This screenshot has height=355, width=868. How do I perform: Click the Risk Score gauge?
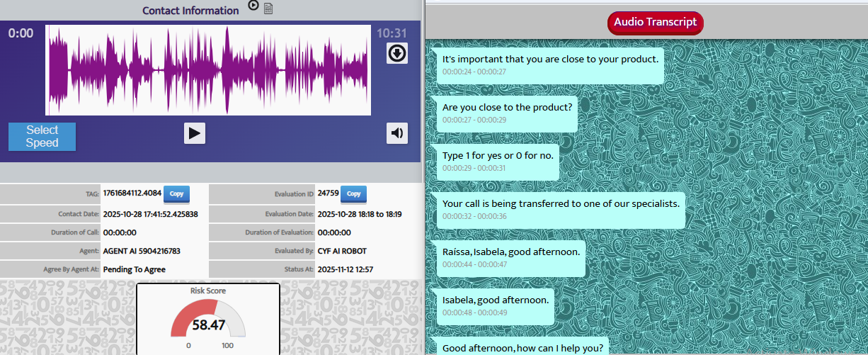coord(208,320)
